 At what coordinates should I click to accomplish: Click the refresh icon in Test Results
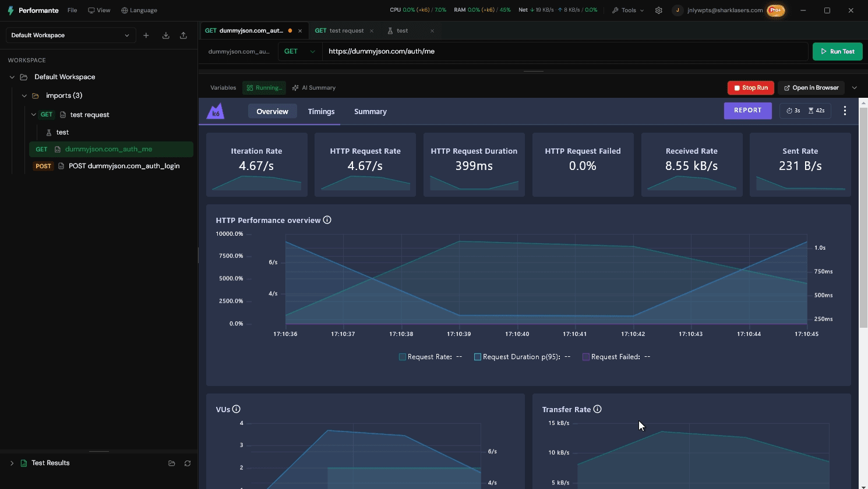click(x=188, y=463)
